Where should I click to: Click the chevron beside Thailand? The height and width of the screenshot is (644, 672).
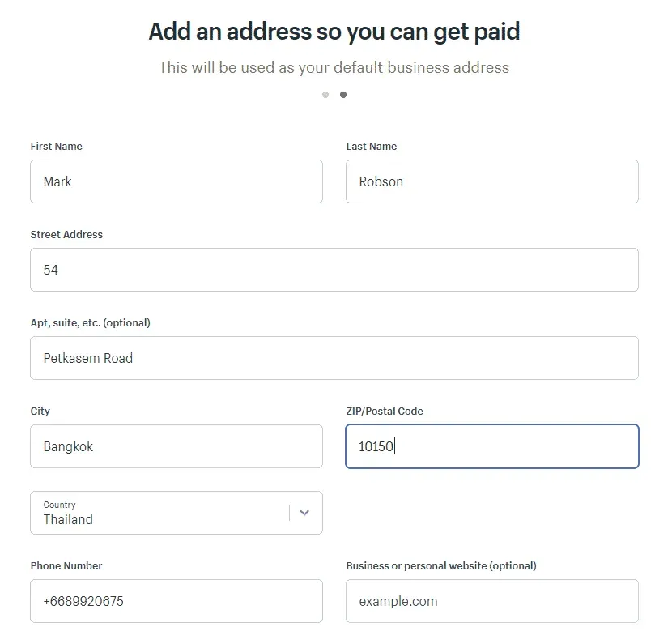(x=305, y=513)
